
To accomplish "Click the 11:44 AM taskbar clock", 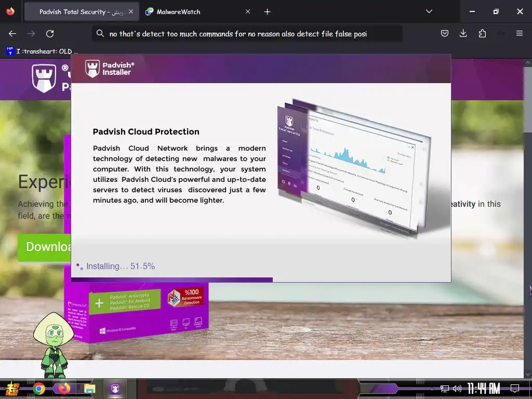I will (x=484, y=389).
